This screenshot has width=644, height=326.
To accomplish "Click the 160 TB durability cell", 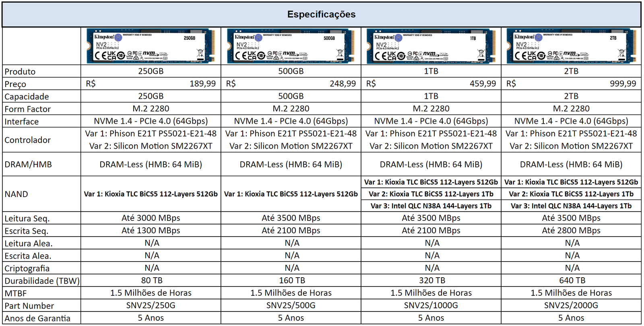I will 291,280.
